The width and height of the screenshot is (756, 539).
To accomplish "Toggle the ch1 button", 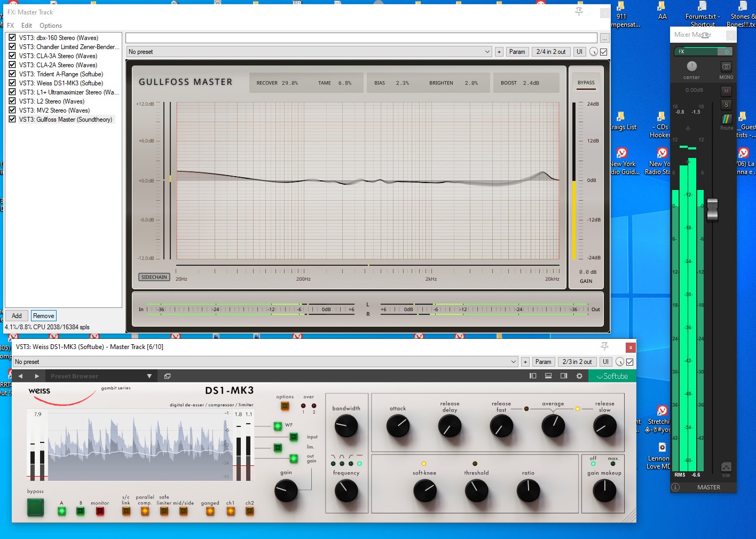I will coord(231,511).
